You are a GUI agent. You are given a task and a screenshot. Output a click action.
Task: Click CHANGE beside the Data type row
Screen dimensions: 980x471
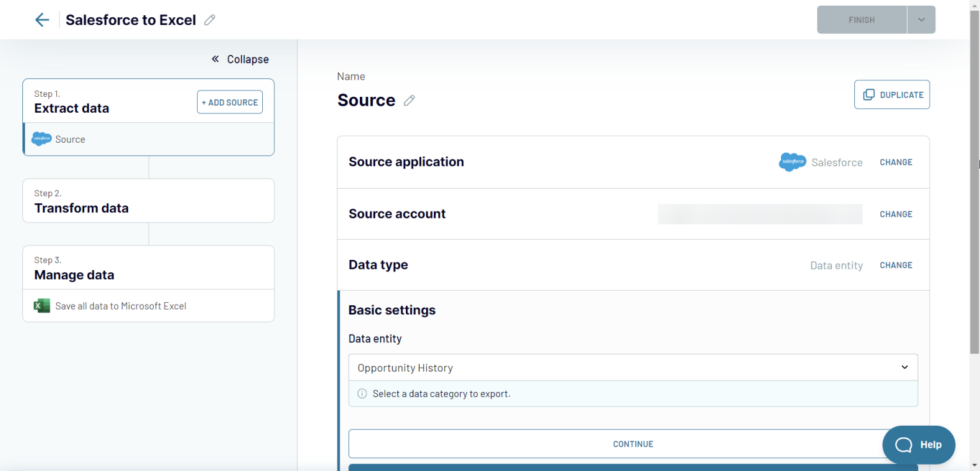click(x=896, y=264)
